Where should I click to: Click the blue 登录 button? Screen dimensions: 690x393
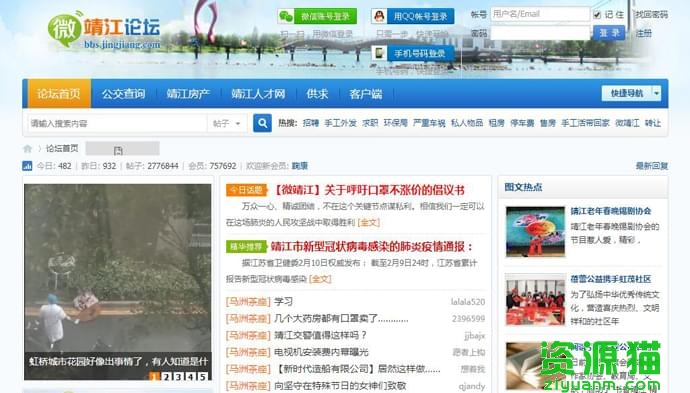click(609, 33)
